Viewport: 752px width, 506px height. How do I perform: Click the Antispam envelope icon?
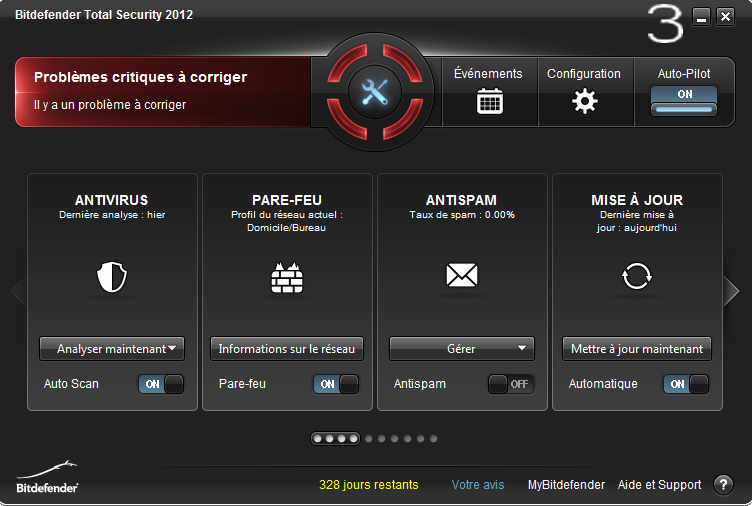462,275
